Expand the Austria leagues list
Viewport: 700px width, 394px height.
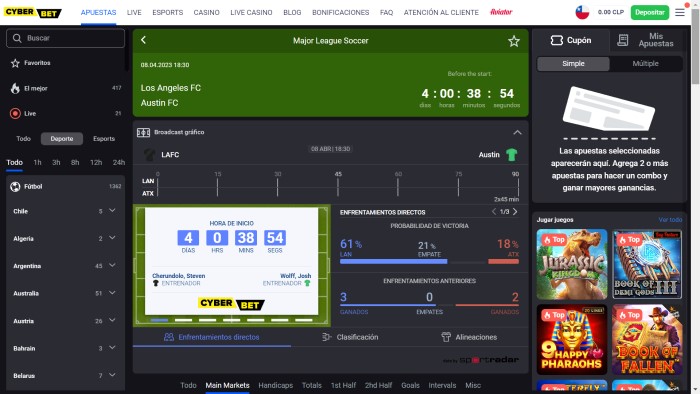point(112,320)
